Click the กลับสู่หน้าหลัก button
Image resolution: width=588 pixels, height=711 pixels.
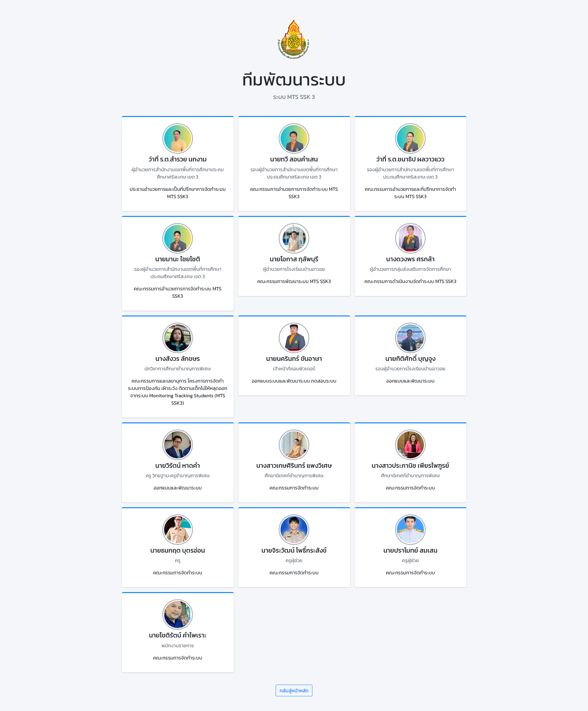[294, 690]
